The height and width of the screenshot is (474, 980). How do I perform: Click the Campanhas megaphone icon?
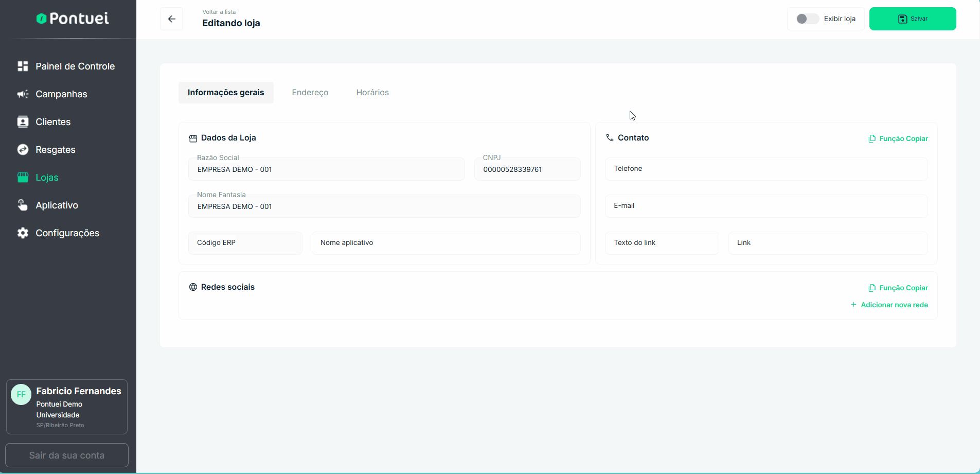(23, 94)
